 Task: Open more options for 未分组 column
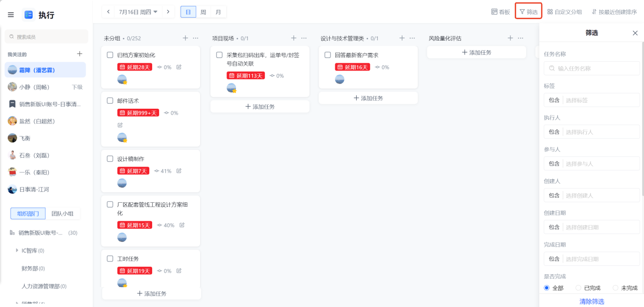[x=196, y=38]
